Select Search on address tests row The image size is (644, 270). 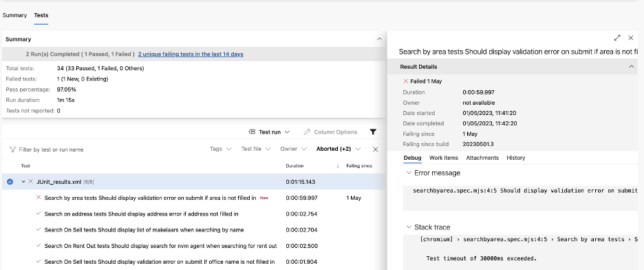pyautogui.click(x=194, y=214)
